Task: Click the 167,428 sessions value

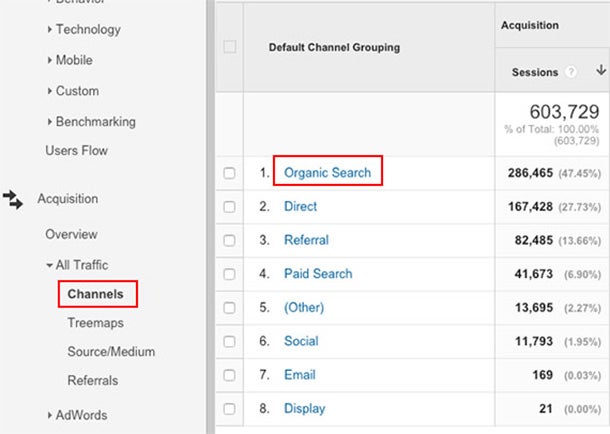Action: pos(530,206)
